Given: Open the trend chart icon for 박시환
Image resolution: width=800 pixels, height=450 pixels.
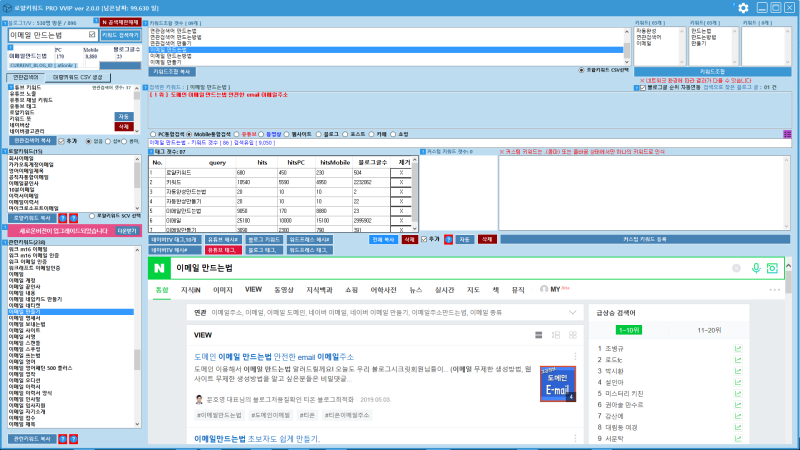Looking at the screenshot, I should click(x=738, y=371).
